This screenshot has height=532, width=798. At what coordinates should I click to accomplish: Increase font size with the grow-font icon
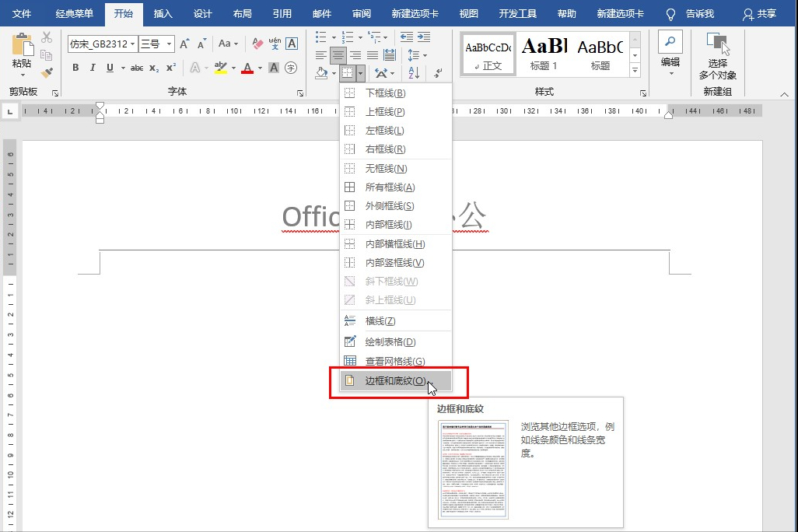point(184,44)
